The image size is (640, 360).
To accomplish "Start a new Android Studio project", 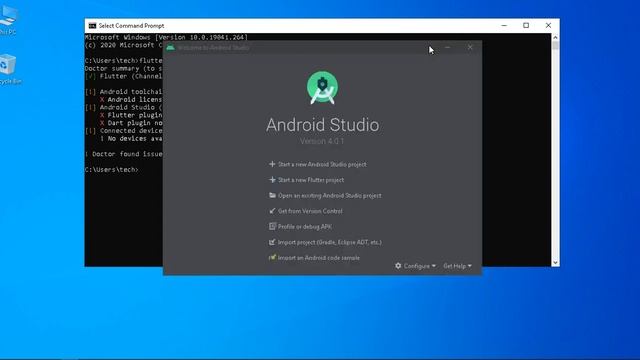I will [318, 164].
